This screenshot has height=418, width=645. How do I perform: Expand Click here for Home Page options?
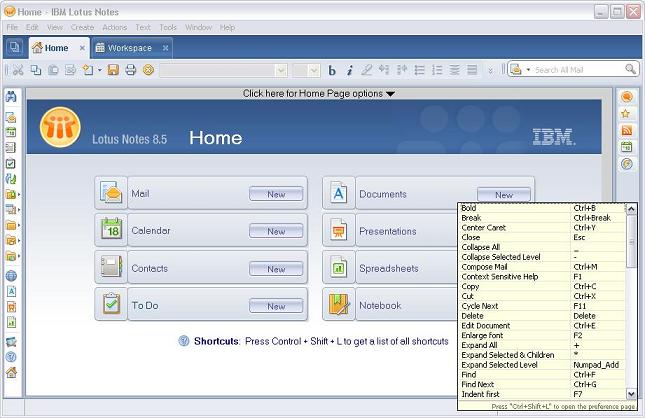click(319, 94)
